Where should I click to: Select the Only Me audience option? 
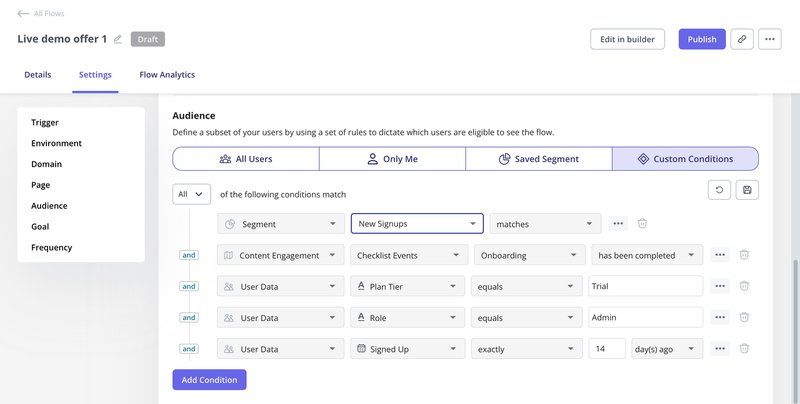(392, 159)
